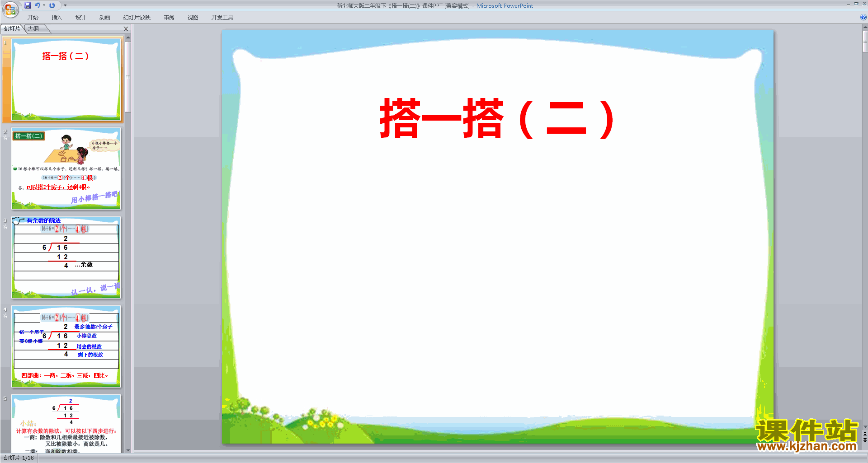Switch to the 幻灯片 pane tab
The height and width of the screenshot is (463, 868).
[12, 29]
